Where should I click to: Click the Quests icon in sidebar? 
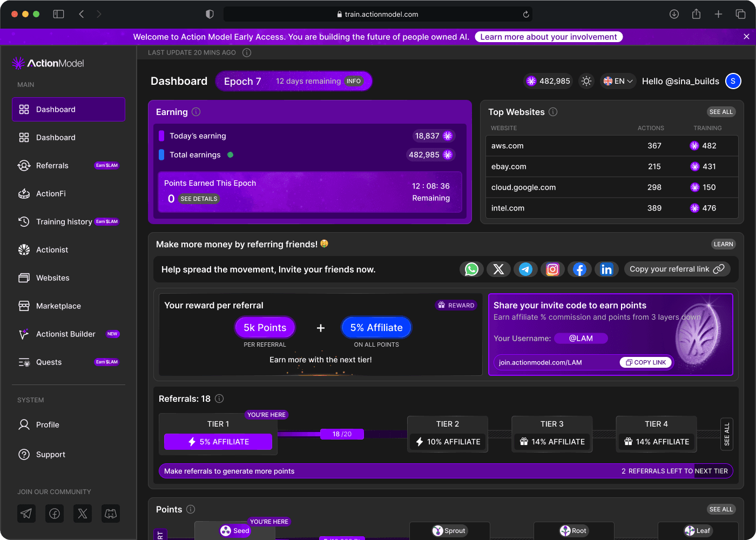pos(24,362)
